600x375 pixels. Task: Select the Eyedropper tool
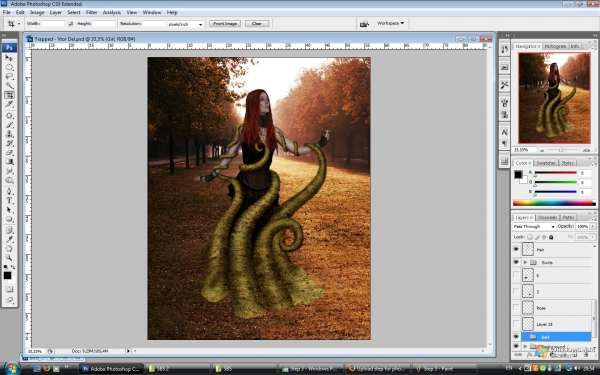click(9, 240)
